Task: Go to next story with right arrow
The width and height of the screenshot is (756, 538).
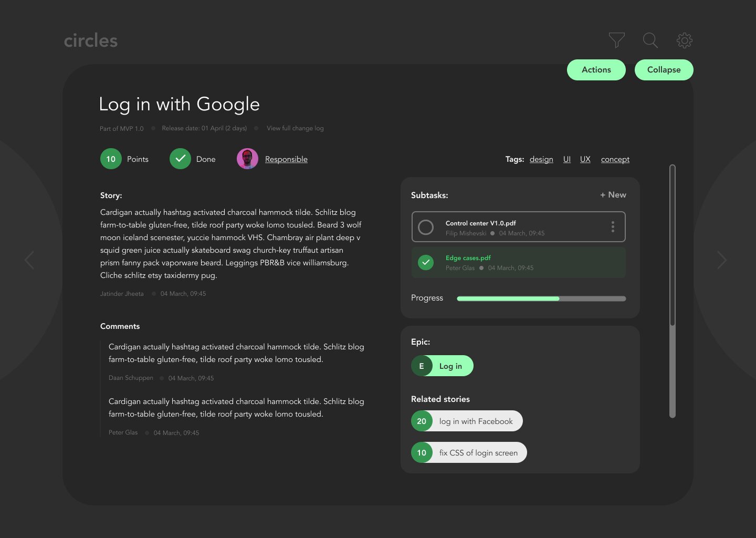Action: click(x=722, y=260)
